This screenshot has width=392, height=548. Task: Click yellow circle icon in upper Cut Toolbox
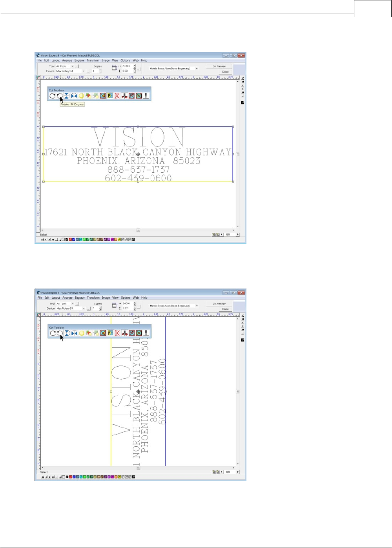pyautogui.click(x=81, y=95)
